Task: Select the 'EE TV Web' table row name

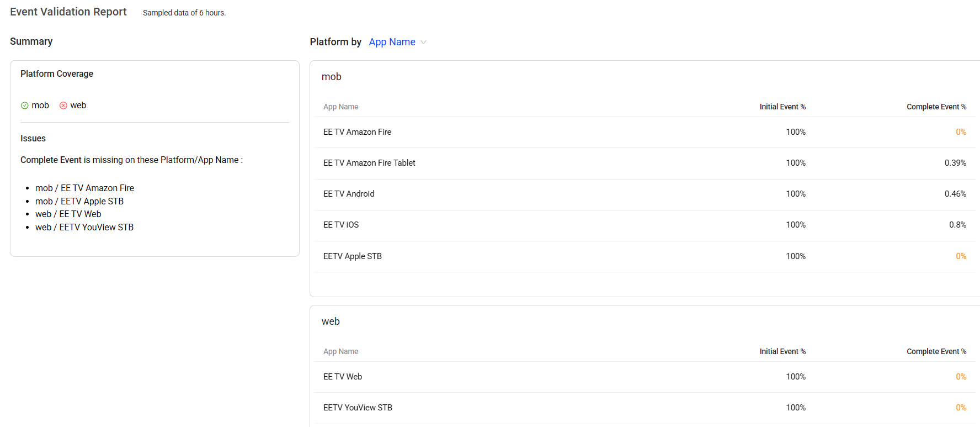Action: [343, 377]
